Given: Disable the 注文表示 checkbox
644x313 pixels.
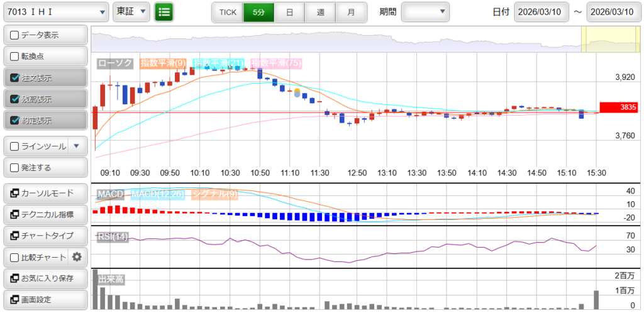Looking at the screenshot, I should coord(15,78).
